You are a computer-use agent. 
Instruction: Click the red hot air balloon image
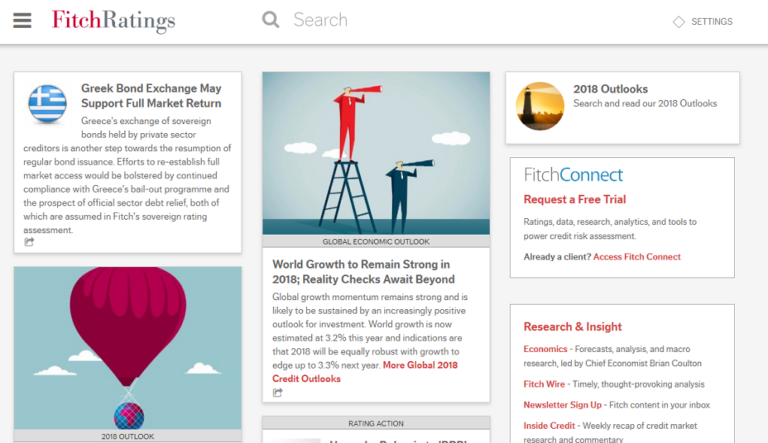(128, 348)
